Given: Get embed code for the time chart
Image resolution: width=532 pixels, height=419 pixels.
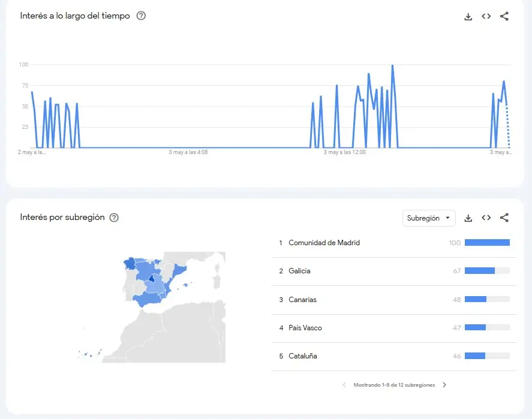Looking at the screenshot, I should 486,16.
